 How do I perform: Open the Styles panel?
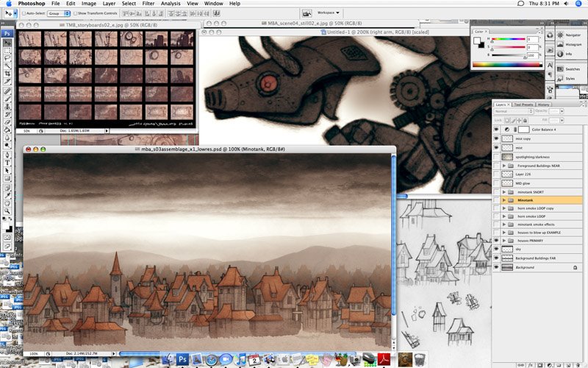tap(566, 79)
